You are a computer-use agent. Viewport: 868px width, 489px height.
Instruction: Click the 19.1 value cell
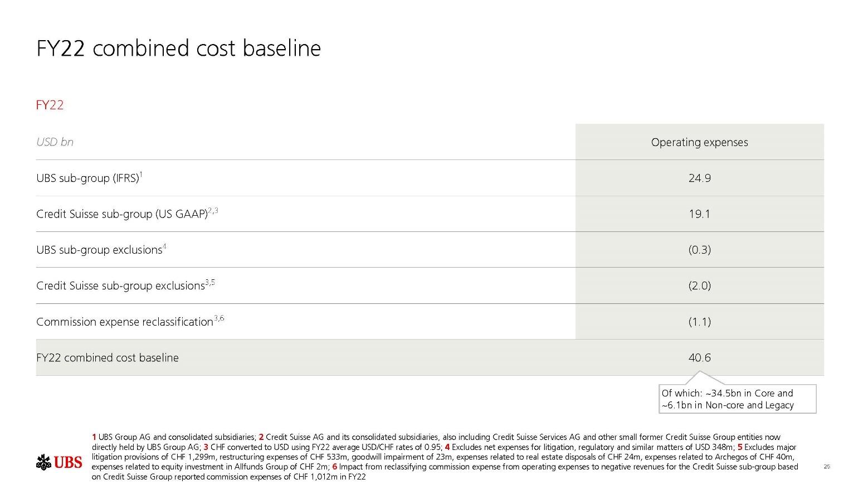(699, 214)
